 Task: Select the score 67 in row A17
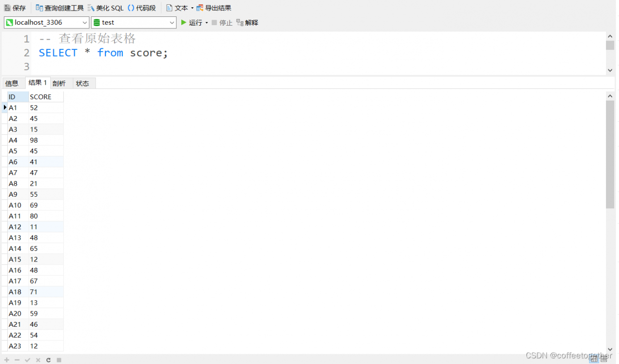[46, 281]
